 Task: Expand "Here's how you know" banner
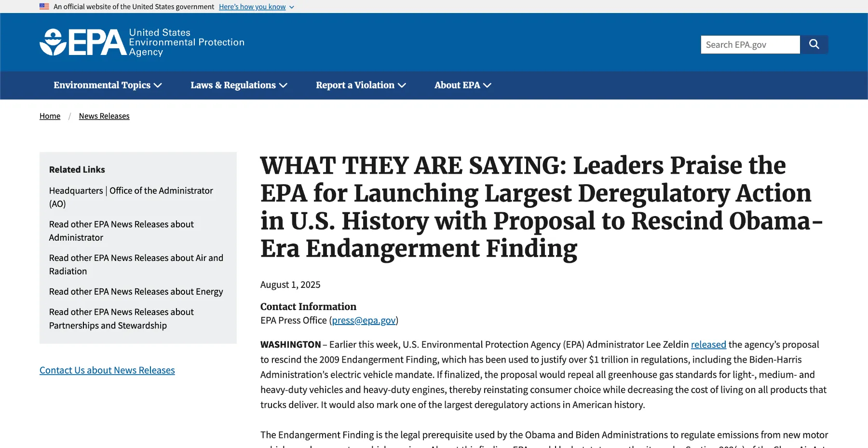[256, 7]
